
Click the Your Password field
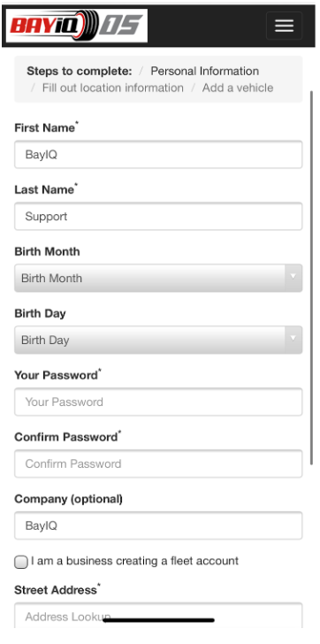158,402
